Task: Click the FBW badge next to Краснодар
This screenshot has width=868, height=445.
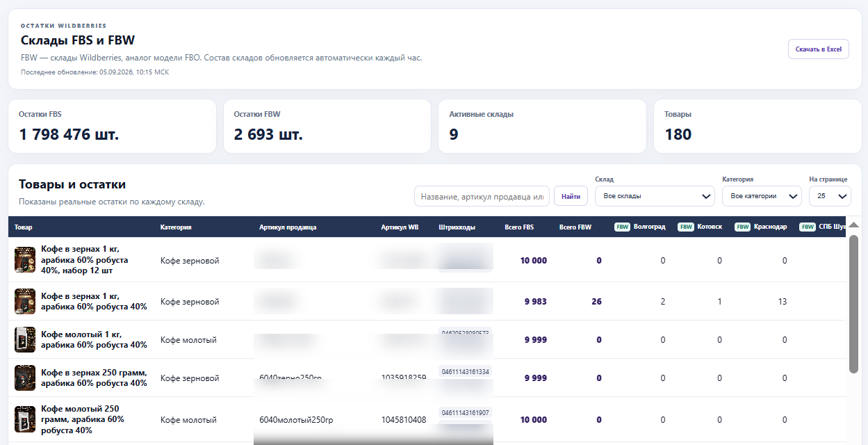Action: 743,227
